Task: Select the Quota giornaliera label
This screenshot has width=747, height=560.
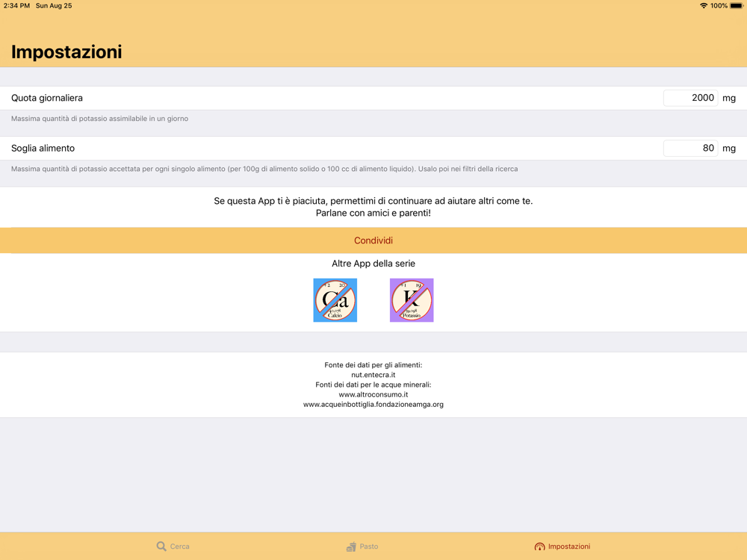Action: coord(46,98)
